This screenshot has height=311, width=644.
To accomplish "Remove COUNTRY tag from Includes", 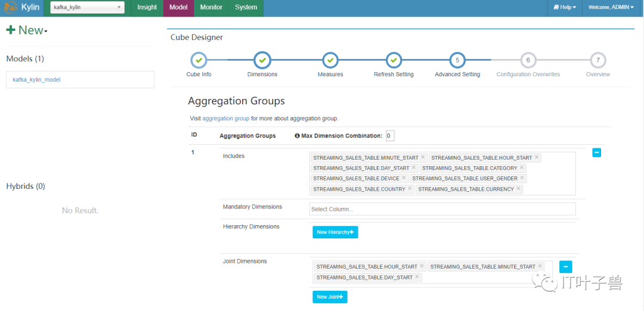I will pyautogui.click(x=410, y=188).
